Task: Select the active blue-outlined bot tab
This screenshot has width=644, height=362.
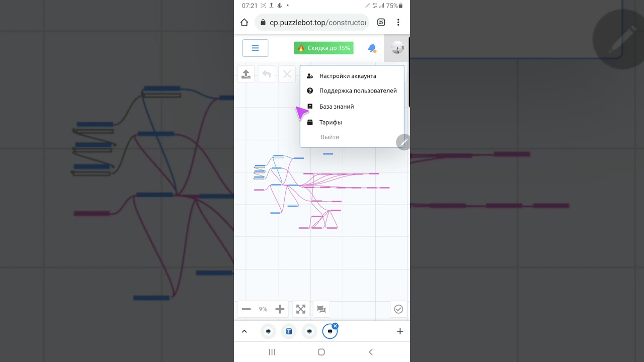Action: [x=330, y=331]
